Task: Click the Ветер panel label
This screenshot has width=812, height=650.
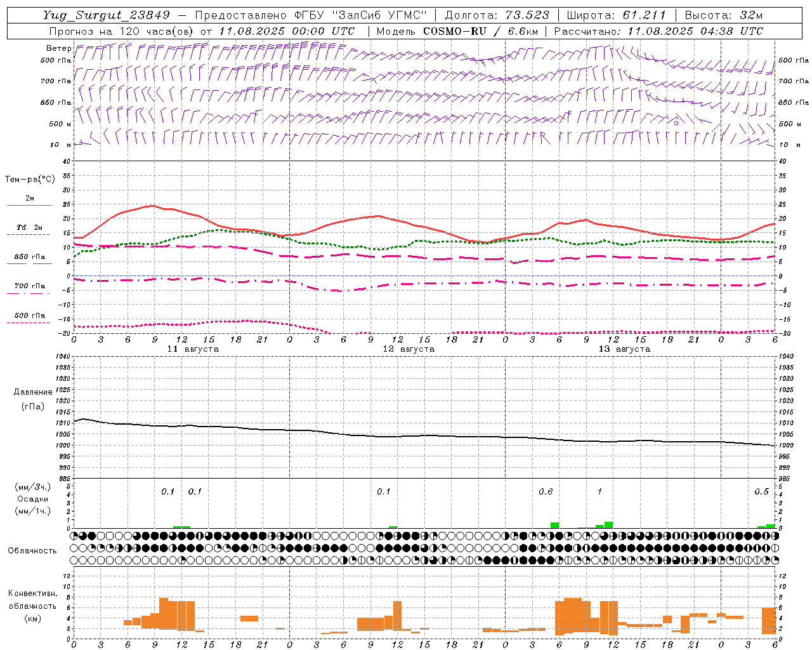Action: point(58,48)
